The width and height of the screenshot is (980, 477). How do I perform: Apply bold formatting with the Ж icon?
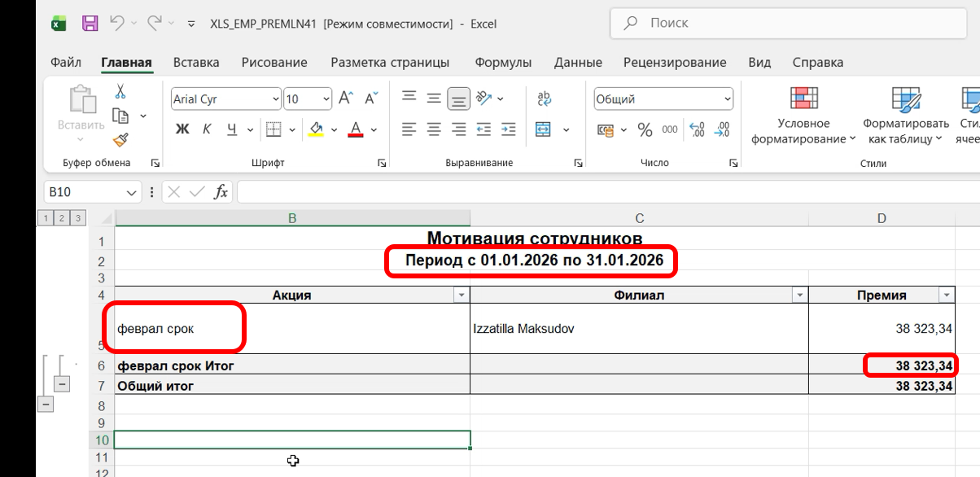(x=182, y=129)
